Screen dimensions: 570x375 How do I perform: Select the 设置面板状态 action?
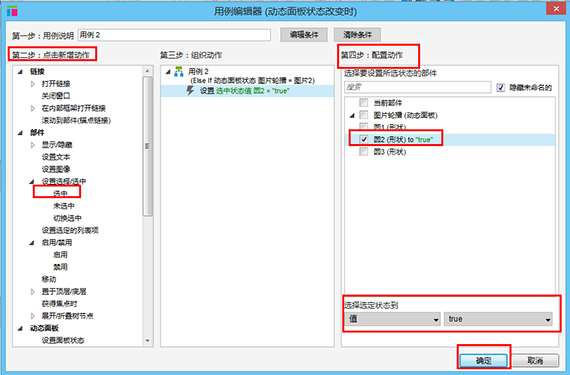63,340
